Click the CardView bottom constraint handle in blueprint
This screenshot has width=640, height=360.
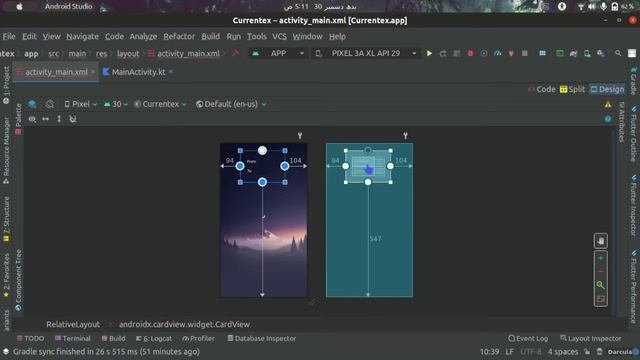point(368,182)
